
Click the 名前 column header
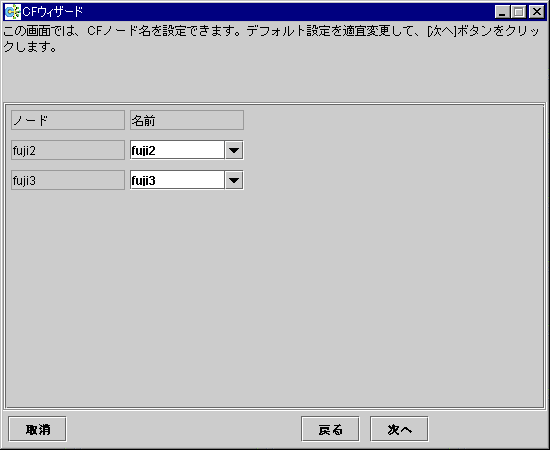(187, 120)
